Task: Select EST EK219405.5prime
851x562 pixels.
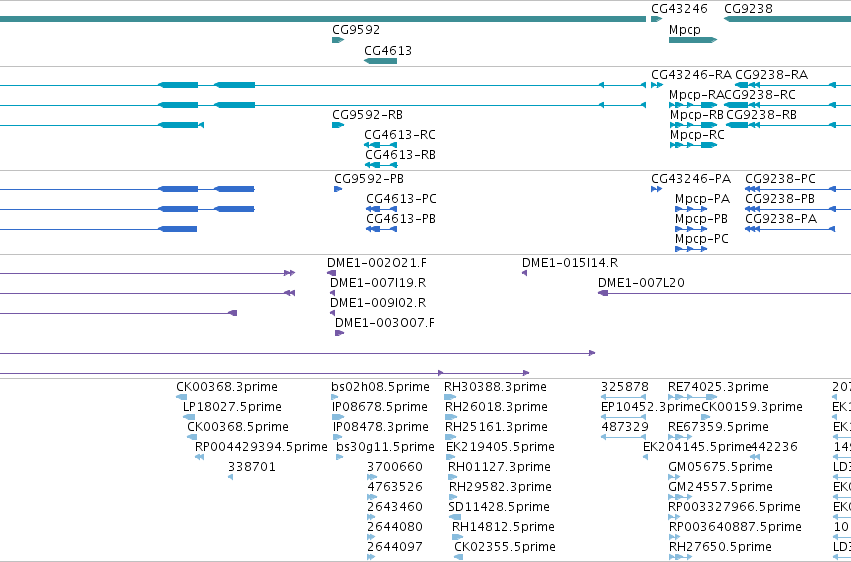Action: (x=500, y=448)
